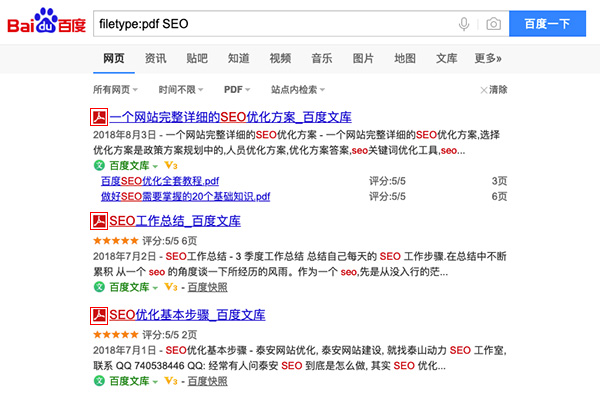Click V3 credibility badge under SEO工作总结
Screen dimensions: 600x400
pyautogui.click(x=171, y=287)
